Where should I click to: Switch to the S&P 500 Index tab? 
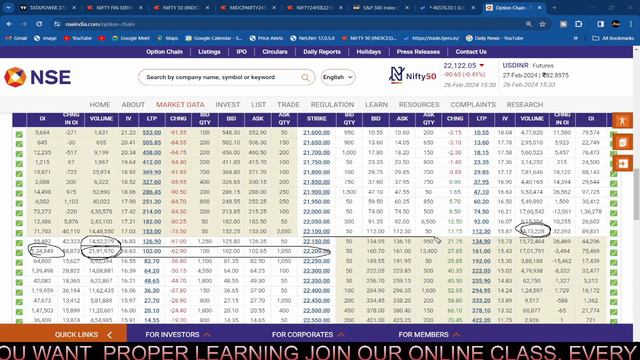tap(382, 8)
